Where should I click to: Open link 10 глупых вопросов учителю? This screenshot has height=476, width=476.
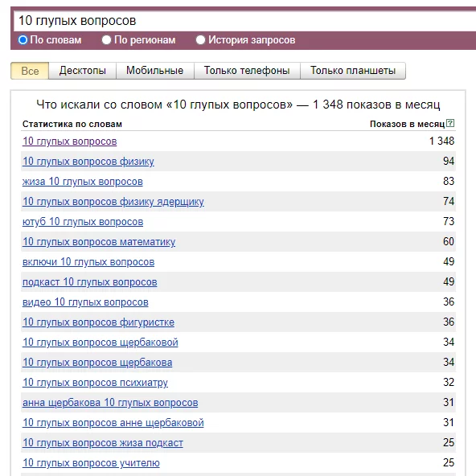click(91, 463)
